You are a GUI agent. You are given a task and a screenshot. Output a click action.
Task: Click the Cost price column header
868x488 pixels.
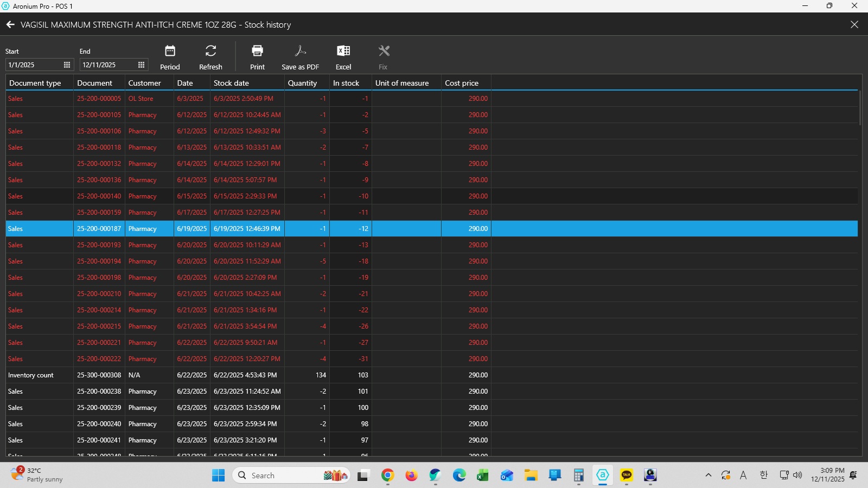pos(462,83)
